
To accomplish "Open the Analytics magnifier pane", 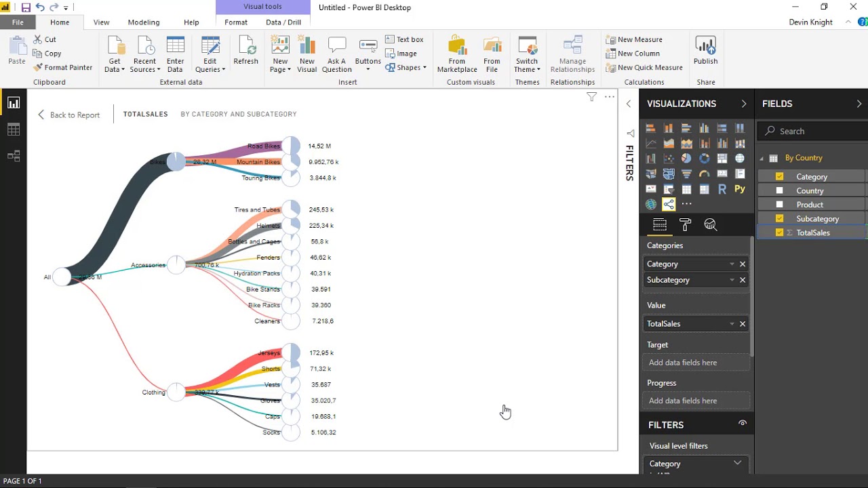I will pos(711,225).
